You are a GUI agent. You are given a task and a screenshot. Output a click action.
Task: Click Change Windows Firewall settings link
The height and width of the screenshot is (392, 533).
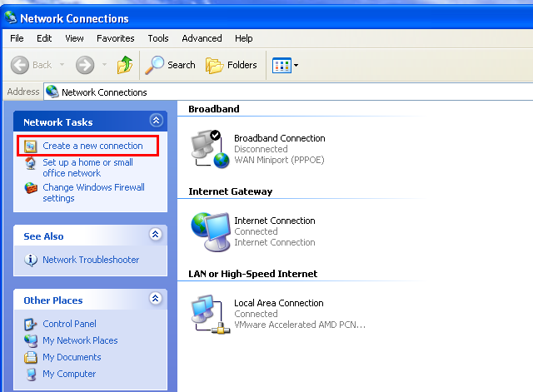[93, 192]
